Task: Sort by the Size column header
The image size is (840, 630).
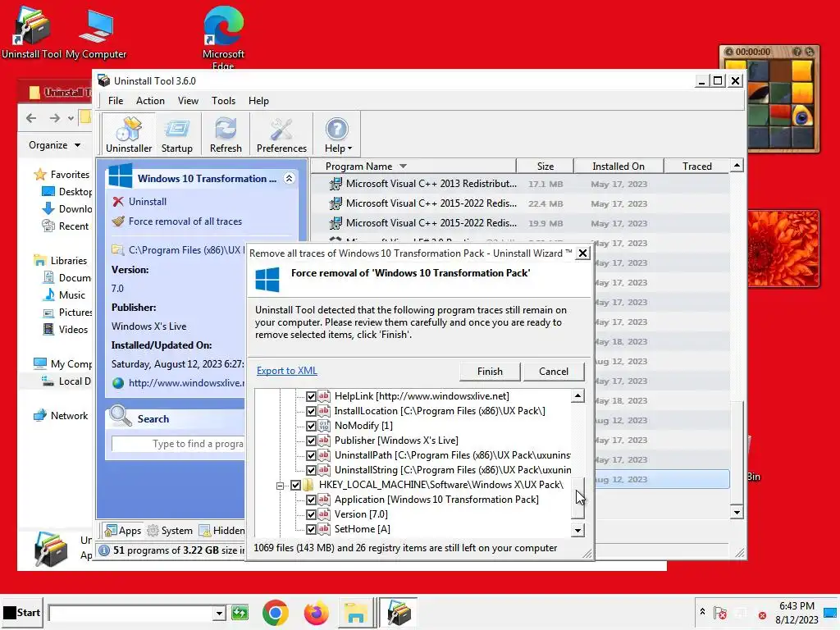Action: pyautogui.click(x=545, y=166)
